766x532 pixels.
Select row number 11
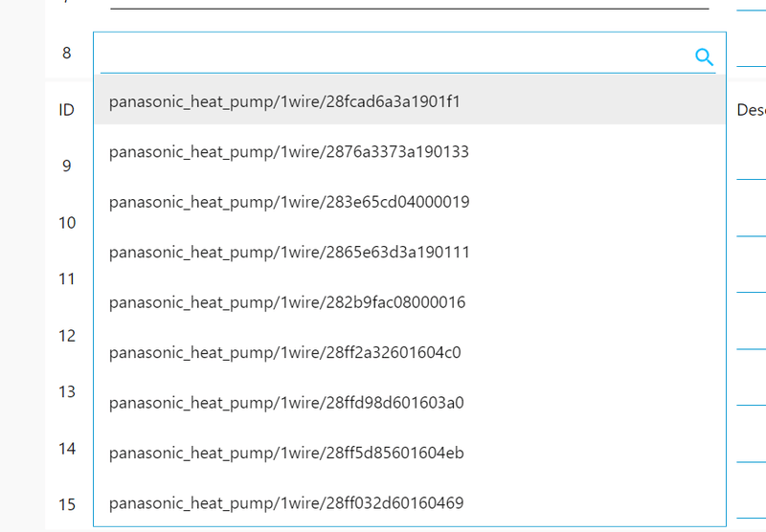point(66,279)
